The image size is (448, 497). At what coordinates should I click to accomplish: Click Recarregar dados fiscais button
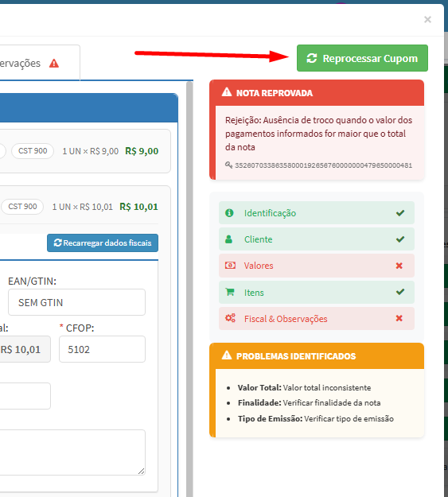point(103,243)
